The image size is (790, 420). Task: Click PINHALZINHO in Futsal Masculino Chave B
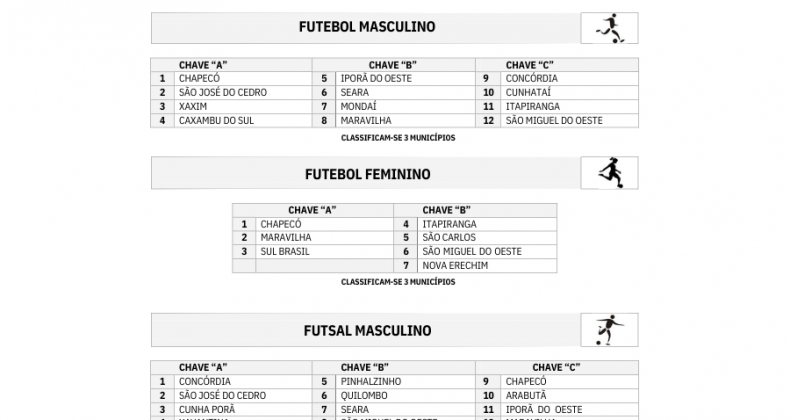pyautogui.click(x=371, y=382)
